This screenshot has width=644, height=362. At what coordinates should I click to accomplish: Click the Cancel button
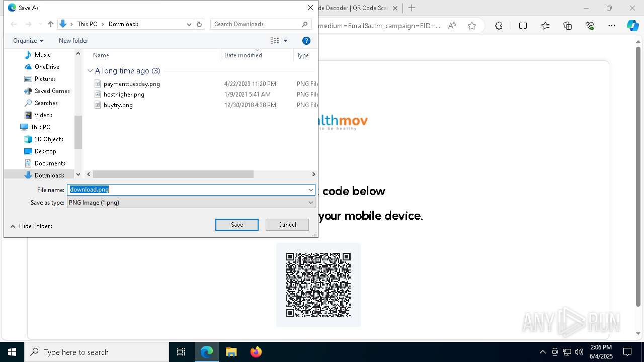tap(287, 225)
